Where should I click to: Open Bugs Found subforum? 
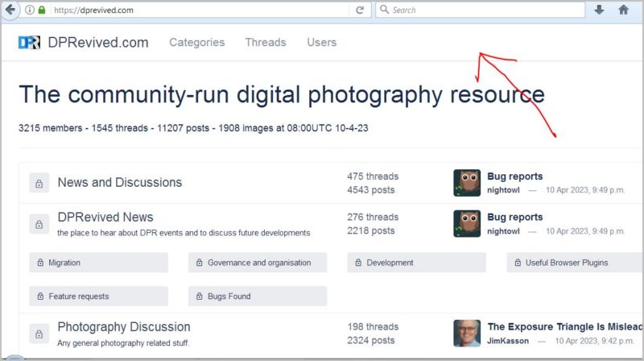point(258,297)
